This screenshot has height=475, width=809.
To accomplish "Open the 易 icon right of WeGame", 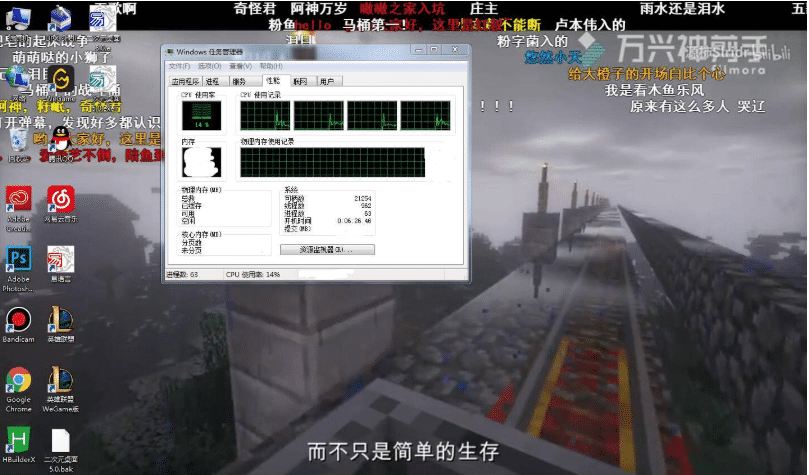I will (x=102, y=79).
